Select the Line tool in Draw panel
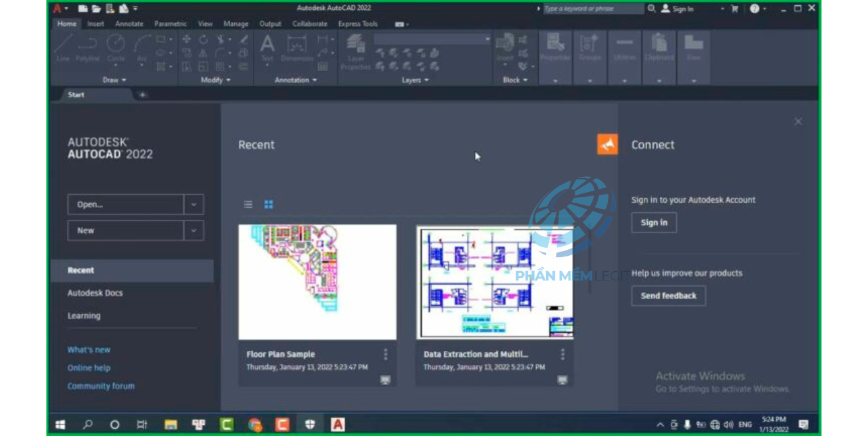Viewport: 868px width, 436px height. point(64,48)
